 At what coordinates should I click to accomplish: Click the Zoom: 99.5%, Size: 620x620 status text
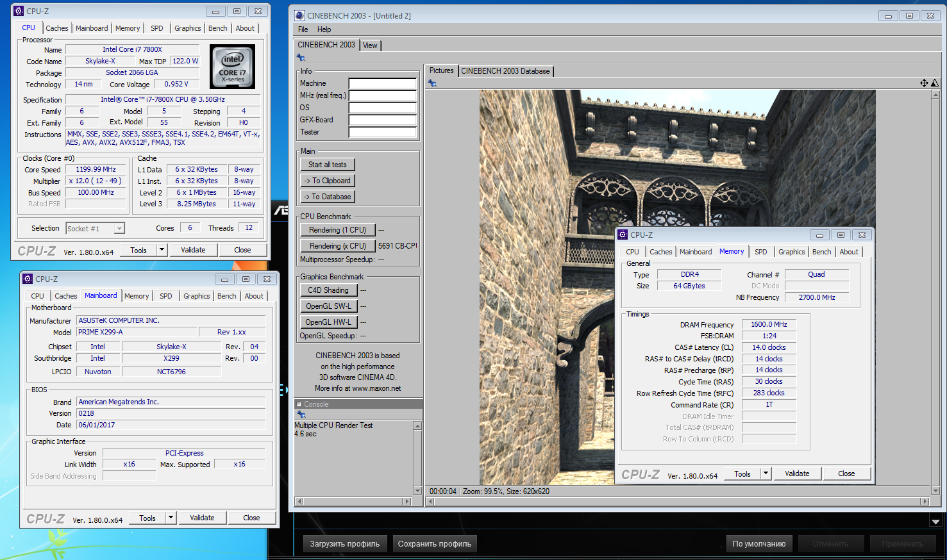point(506,491)
